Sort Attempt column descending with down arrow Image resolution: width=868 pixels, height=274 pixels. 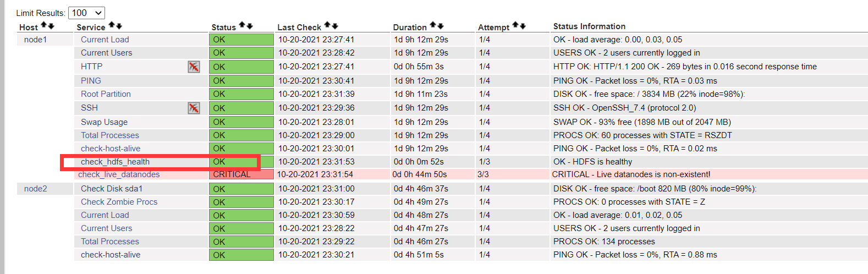523,26
